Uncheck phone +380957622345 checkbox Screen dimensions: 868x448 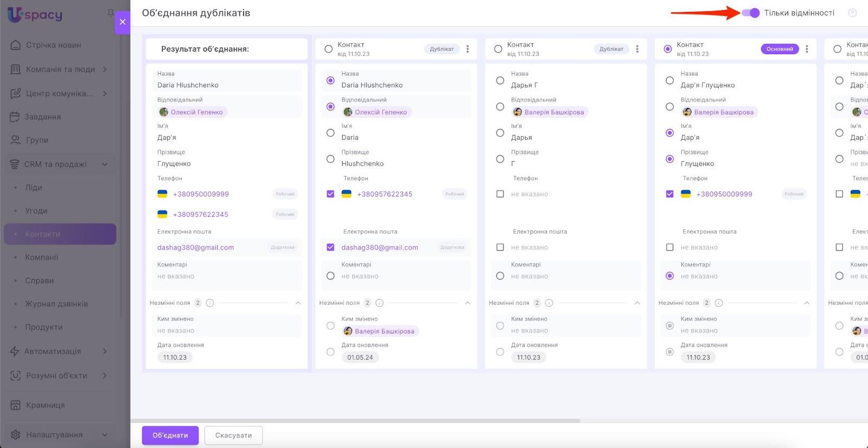(330, 194)
